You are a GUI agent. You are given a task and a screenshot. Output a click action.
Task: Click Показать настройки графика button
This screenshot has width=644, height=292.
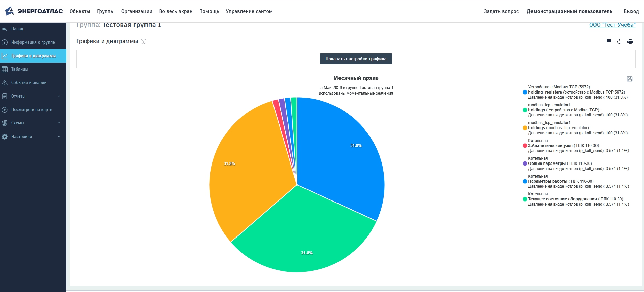point(356,59)
